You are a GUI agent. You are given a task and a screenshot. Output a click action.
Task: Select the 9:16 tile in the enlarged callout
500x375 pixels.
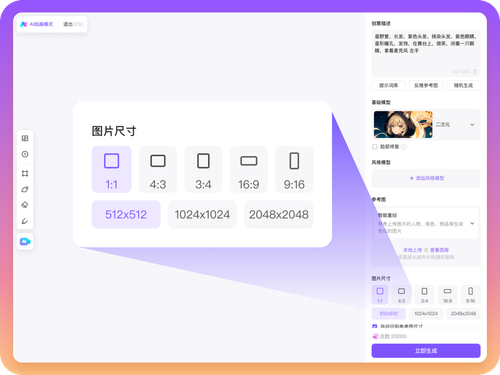[294, 169]
